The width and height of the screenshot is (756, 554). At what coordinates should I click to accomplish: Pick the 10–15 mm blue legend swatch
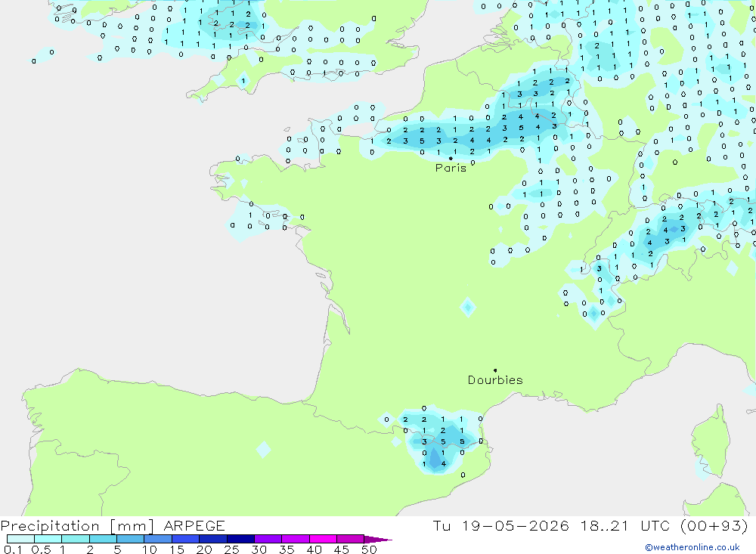coord(158,539)
